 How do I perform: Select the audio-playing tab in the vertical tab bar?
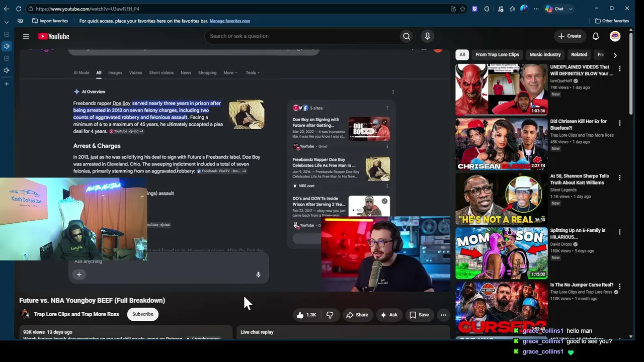tap(7, 46)
